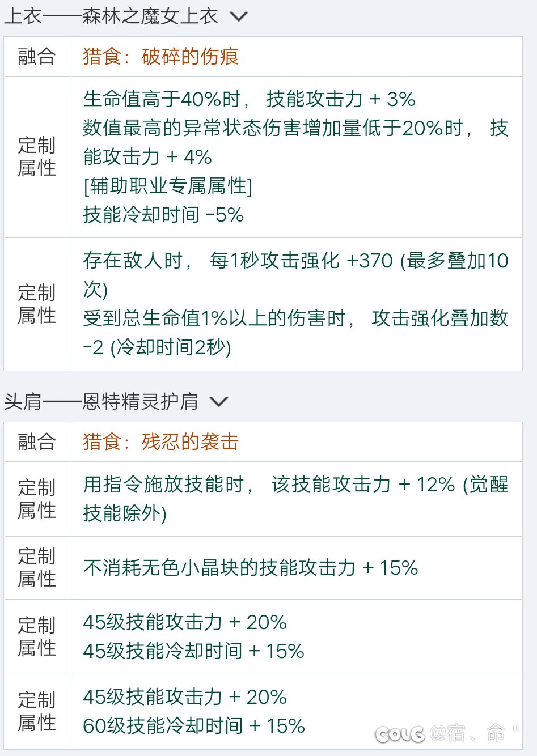Click the 定制属性 label beside 不消耗无色小晶块
Image resolution: width=537 pixels, height=756 pixels.
tap(37, 567)
